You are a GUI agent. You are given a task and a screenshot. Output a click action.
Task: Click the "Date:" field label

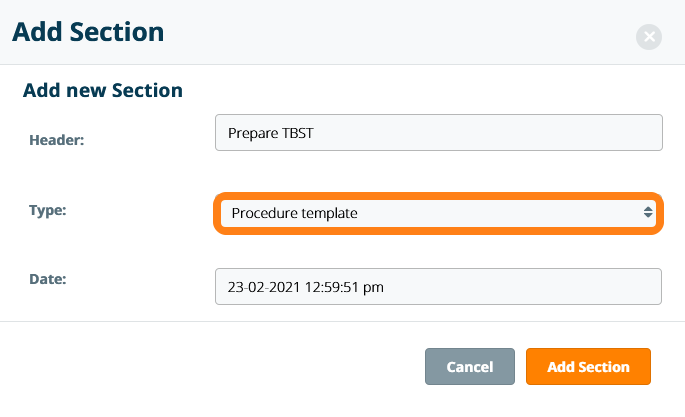[48, 278]
